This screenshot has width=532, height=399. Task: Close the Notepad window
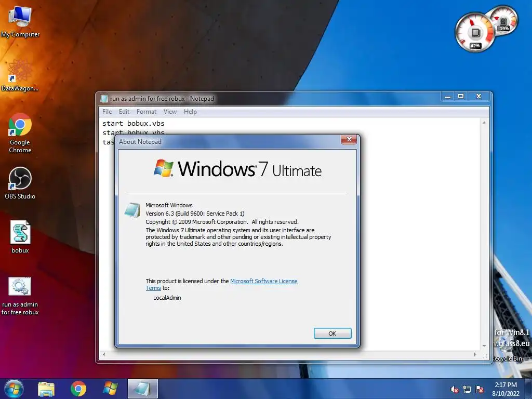pos(478,97)
